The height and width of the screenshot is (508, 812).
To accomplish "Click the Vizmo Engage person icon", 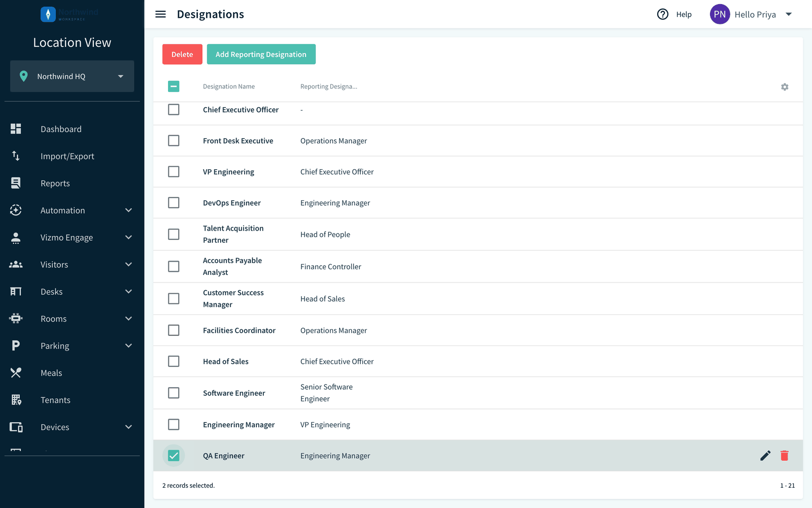I will click(16, 237).
